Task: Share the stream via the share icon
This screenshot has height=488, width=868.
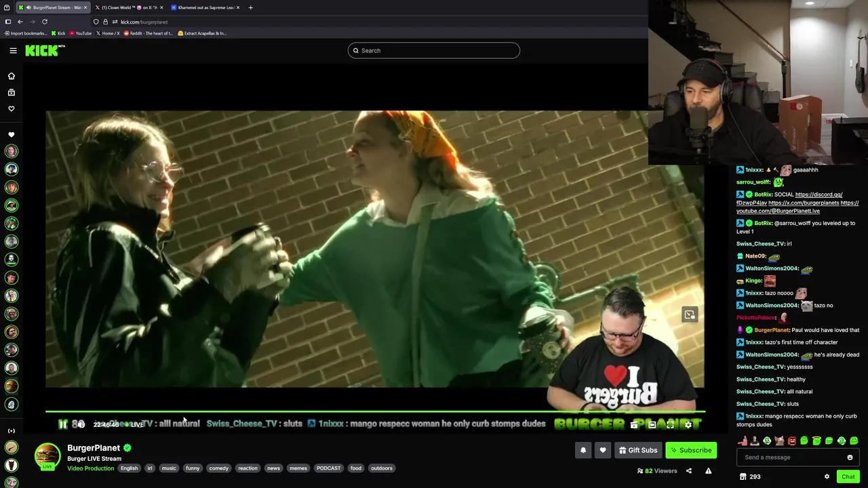Action: coord(689,471)
